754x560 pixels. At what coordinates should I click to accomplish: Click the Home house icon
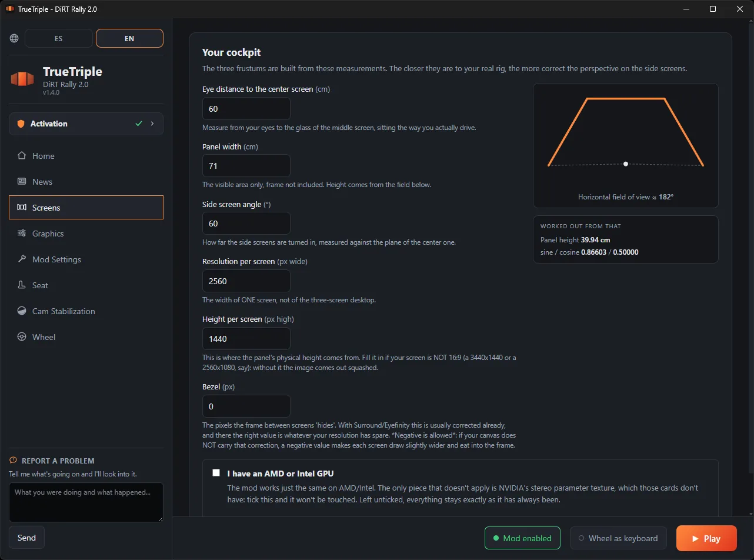coord(22,156)
